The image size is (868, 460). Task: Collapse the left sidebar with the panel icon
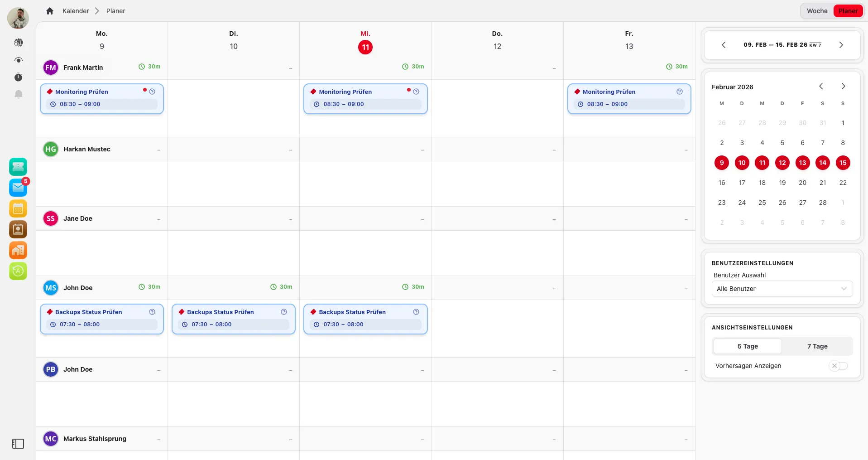click(x=18, y=444)
